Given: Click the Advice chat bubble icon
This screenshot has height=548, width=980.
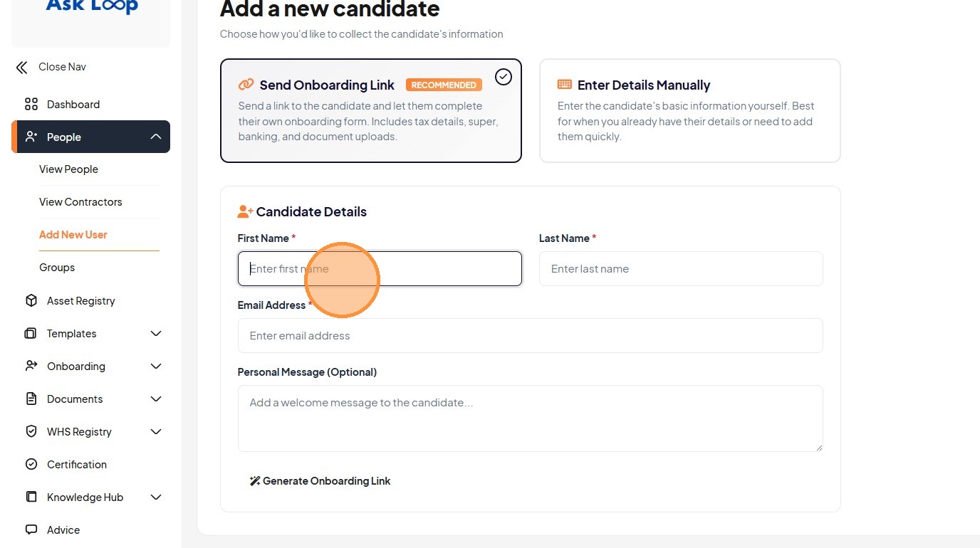Looking at the screenshot, I should (x=31, y=530).
